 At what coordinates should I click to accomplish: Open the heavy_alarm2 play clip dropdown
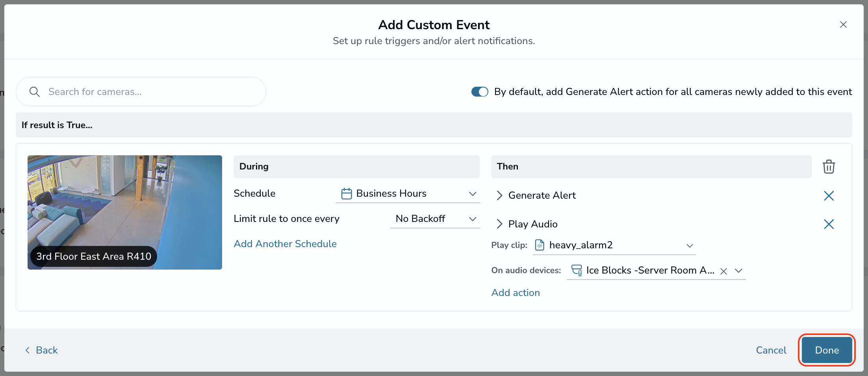tap(614, 245)
